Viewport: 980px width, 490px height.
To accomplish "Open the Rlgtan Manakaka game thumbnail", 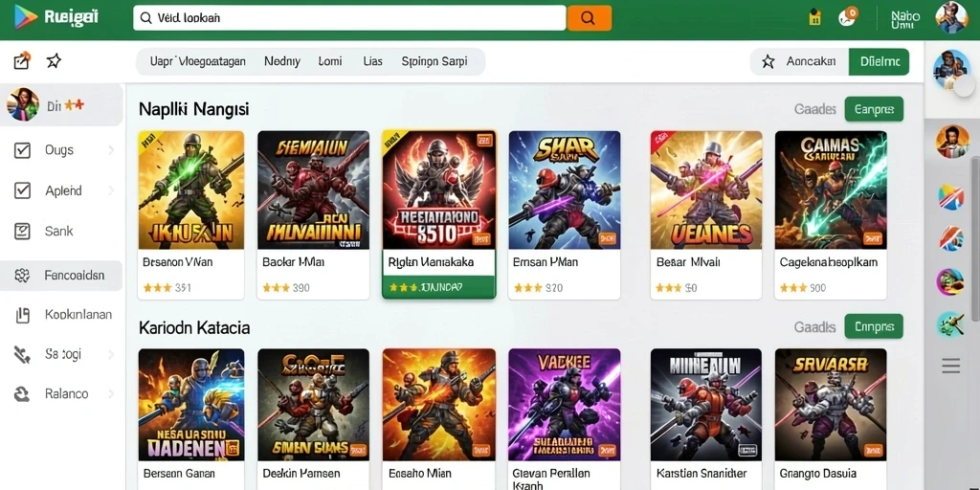I will [438, 190].
